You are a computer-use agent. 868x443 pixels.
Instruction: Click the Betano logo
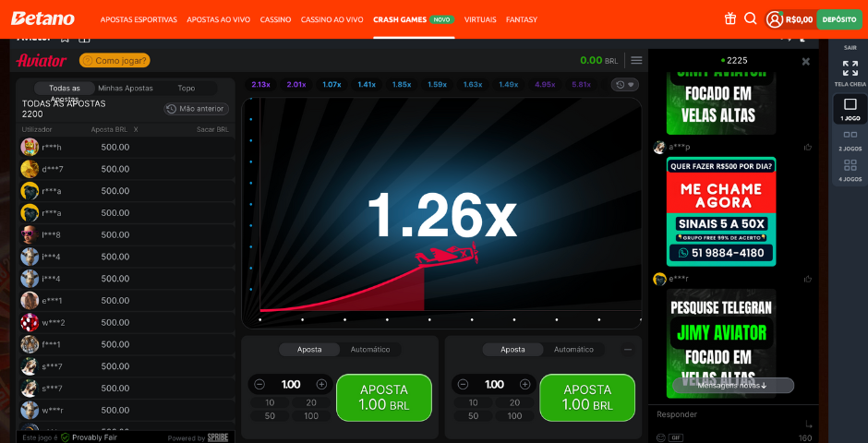pos(42,18)
